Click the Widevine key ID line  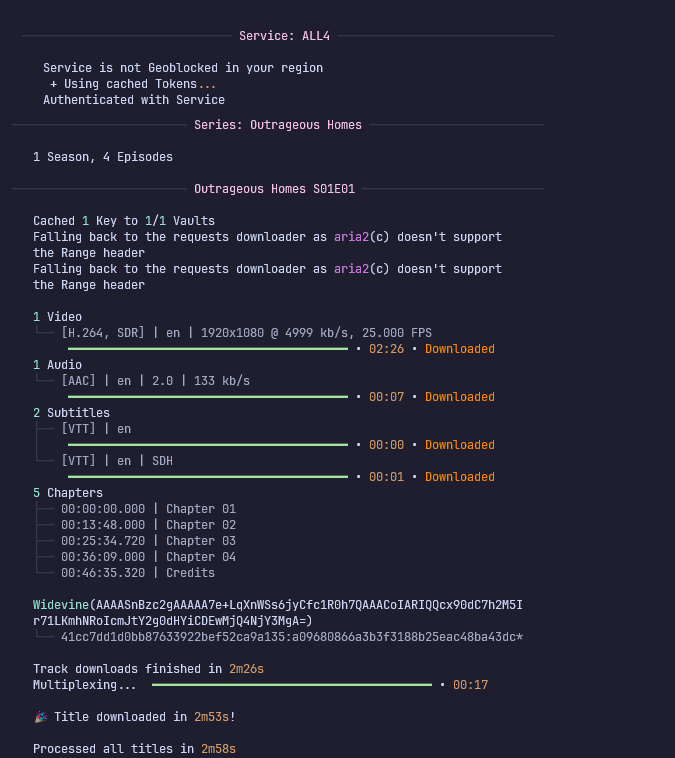click(292, 637)
